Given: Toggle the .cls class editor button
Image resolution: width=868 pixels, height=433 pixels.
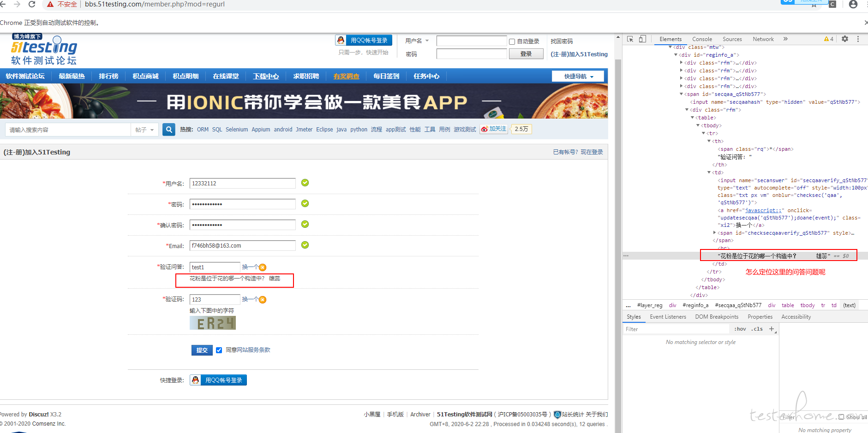Looking at the screenshot, I should [757, 329].
